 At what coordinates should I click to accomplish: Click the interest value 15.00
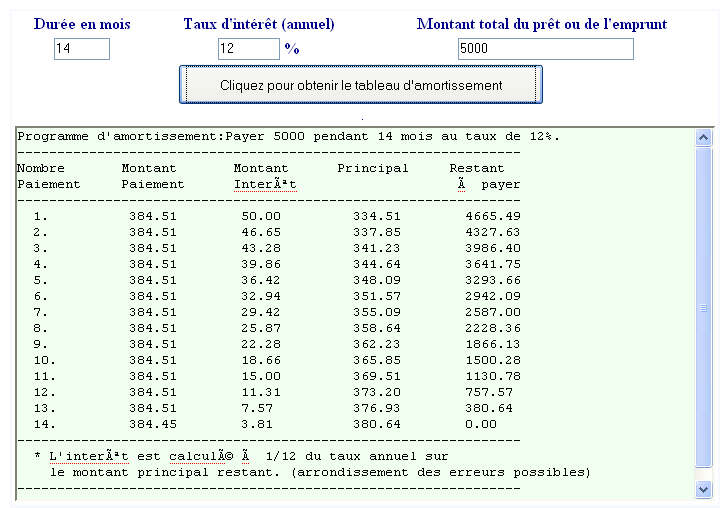coord(261,376)
